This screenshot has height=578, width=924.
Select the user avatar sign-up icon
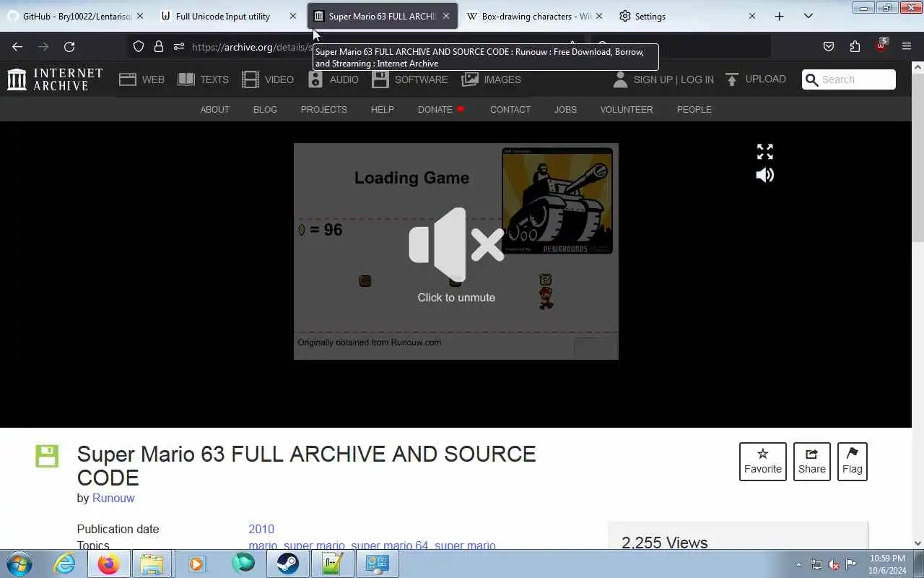coord(620,79)
